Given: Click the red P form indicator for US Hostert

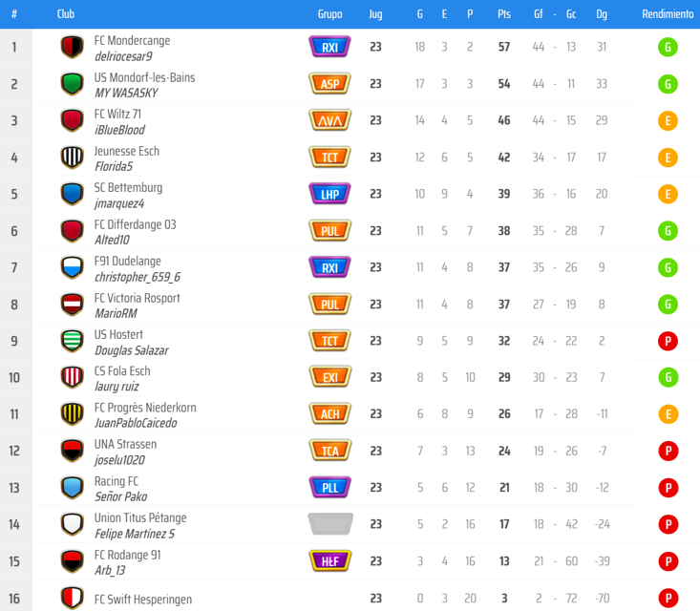Looking at the screenshot, I should tap(668, 341).
